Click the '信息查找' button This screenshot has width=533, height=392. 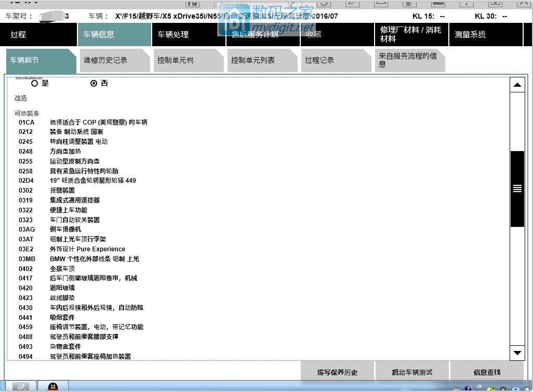click(x=487, y=372)
